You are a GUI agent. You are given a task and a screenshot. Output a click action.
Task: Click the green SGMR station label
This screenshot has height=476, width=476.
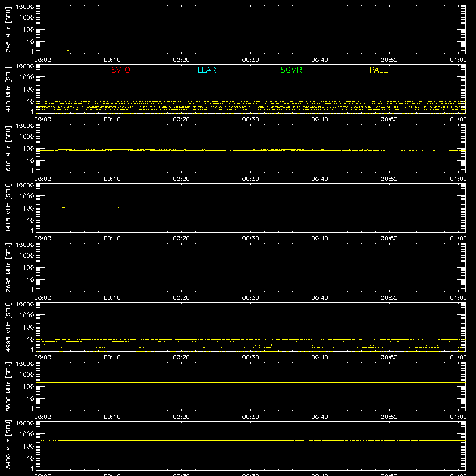coord(291,70)
